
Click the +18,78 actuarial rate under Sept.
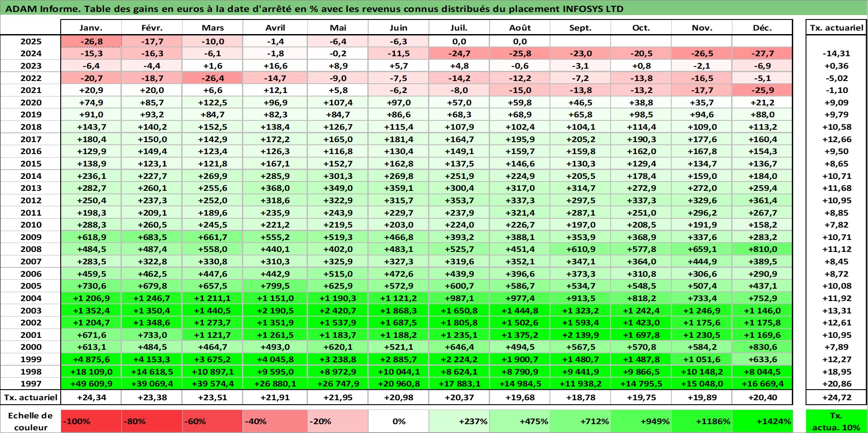(x=580, y=397)
